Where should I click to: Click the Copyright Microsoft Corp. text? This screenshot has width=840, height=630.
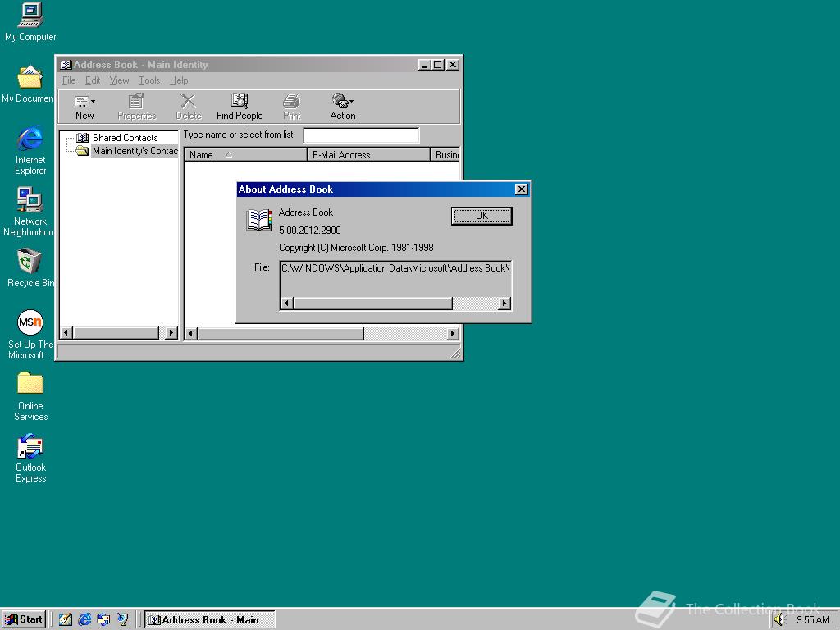pos(356,248)
